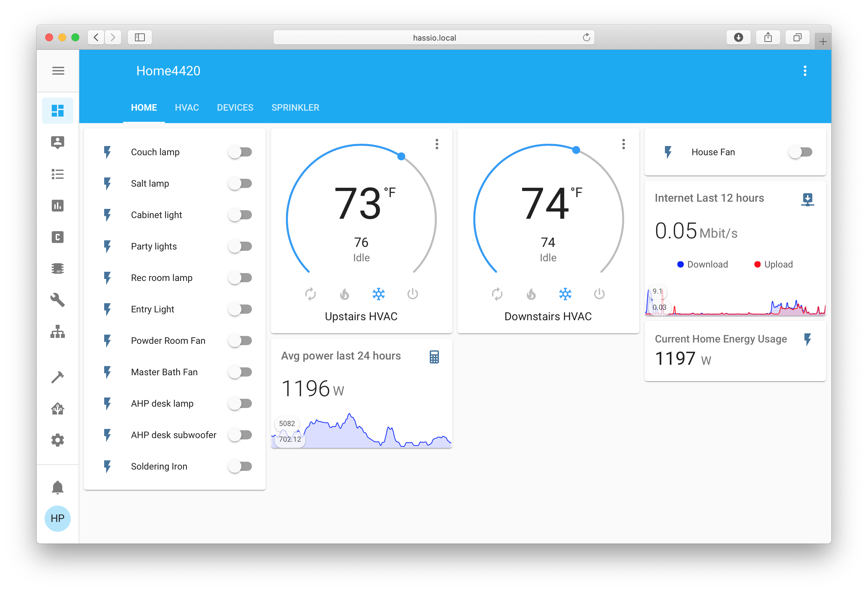Click the Upstairs HVAC temperature slider handle
Image resolution: width=868 pixels, height=592 pixels.
(x=401, y=157)
